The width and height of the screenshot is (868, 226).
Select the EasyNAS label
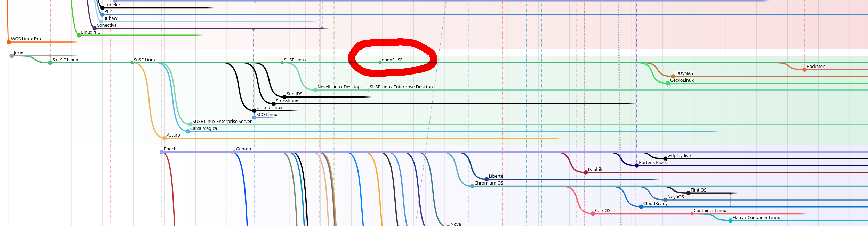[684, 73]
